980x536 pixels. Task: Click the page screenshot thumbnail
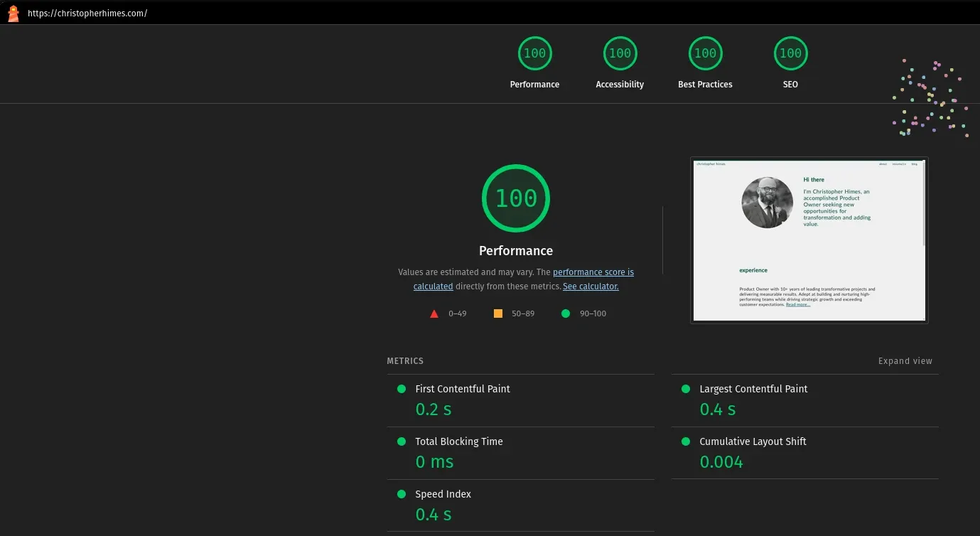tap(809, 240)
